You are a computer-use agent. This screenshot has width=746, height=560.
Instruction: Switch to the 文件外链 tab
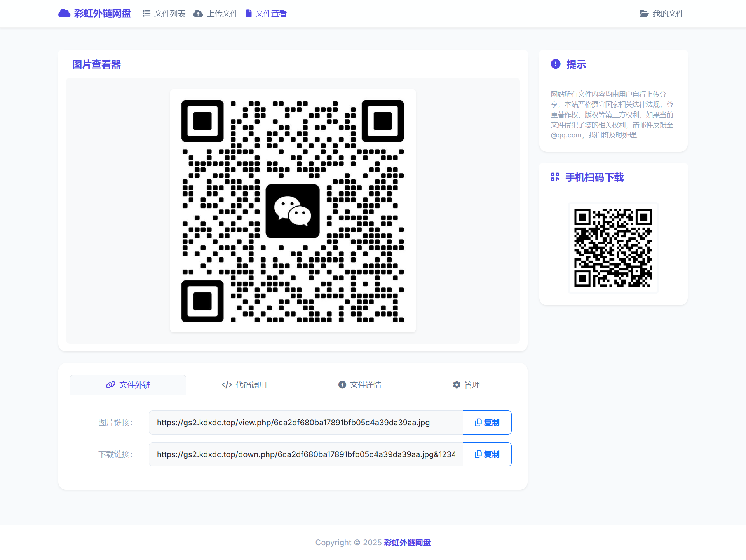tap(128, 384)
